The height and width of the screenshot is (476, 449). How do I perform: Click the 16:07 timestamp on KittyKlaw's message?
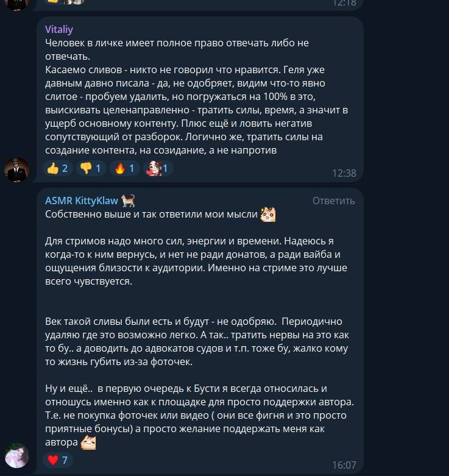[344, 465]
